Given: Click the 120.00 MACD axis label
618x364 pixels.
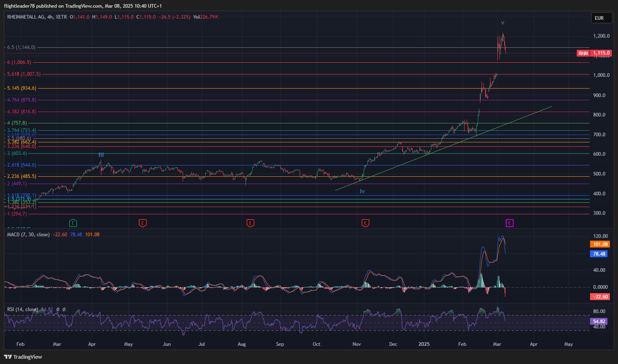Looking at the screenshot, I should point(601,236).
